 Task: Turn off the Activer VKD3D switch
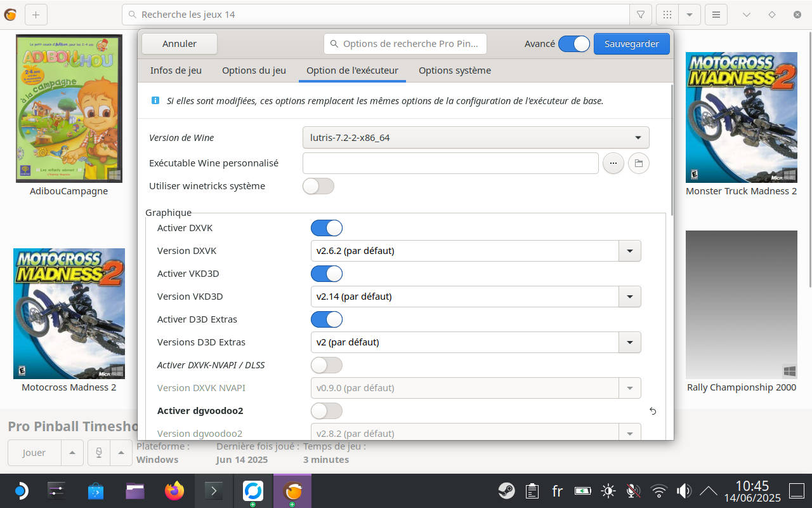pos(327,274)
